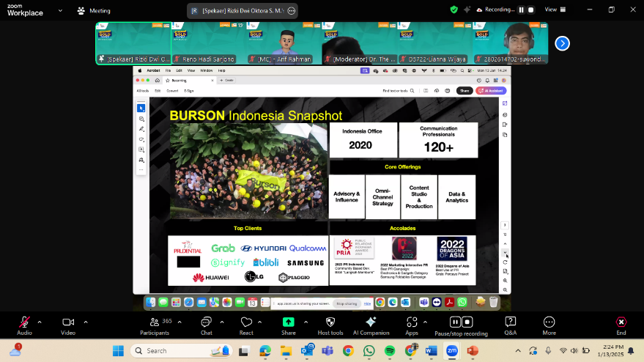Open Host tools shield icon
644x362 pixels.
330,326
